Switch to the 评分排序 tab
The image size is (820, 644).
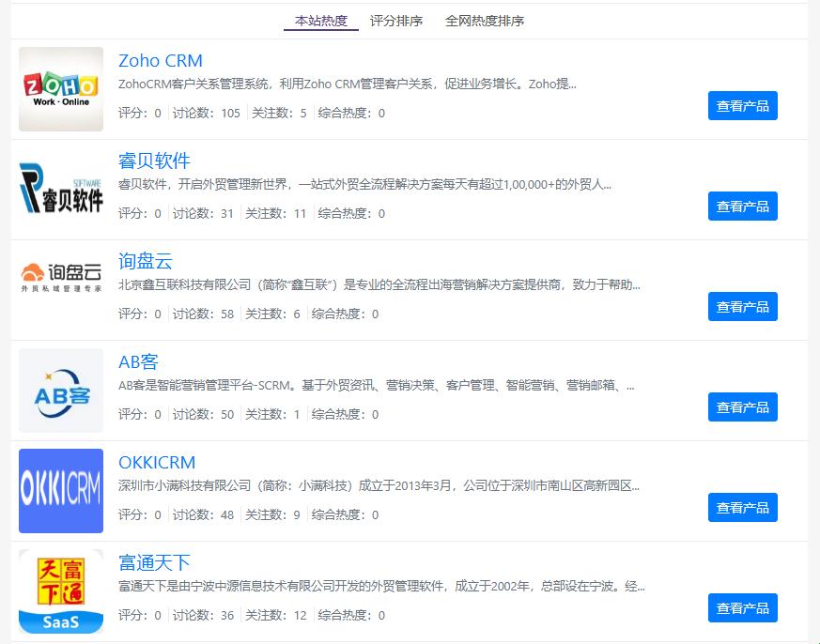pos(395,21)
